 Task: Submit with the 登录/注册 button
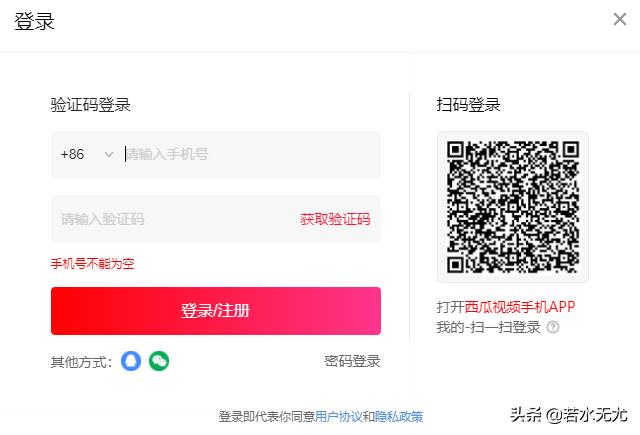tap(216, 311)
